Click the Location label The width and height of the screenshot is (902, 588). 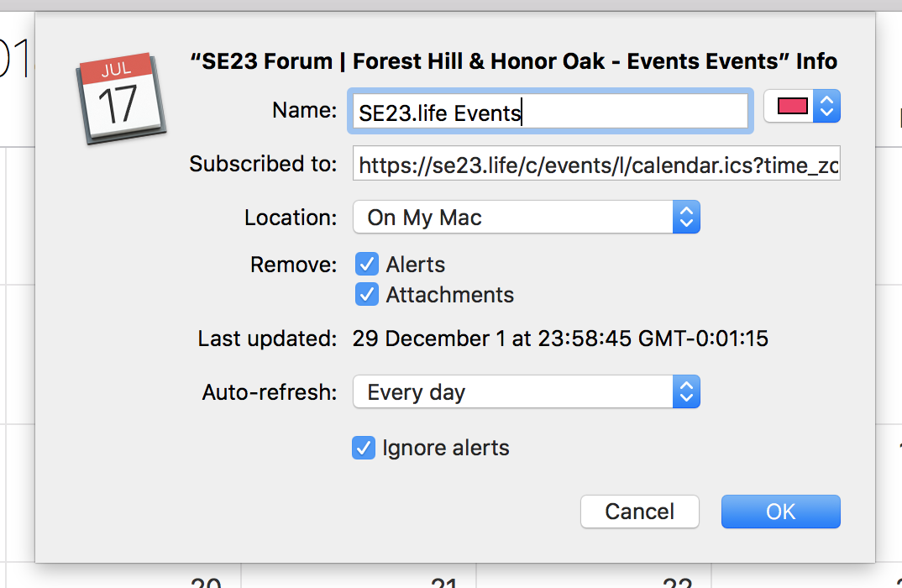point(291,218)
